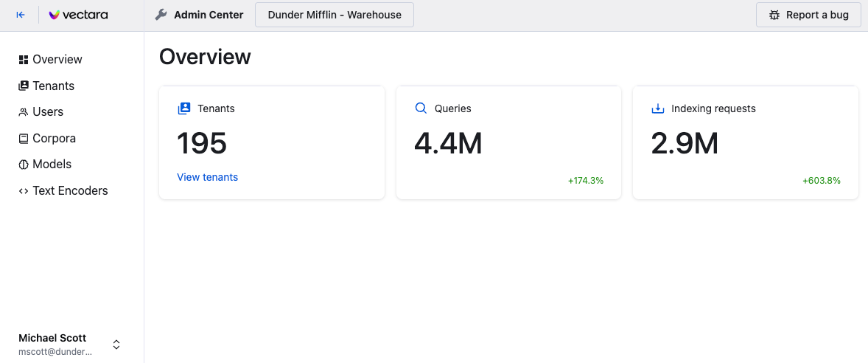Click the magnifier icon on Queries card
This screenshot has width=868, height=363.
point(421,108)
